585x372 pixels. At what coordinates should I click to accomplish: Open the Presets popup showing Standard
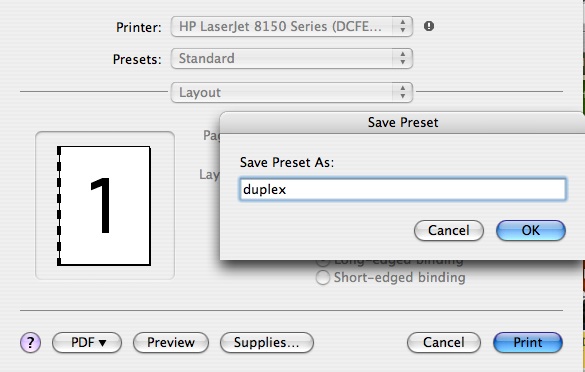(x=292, y=59)
